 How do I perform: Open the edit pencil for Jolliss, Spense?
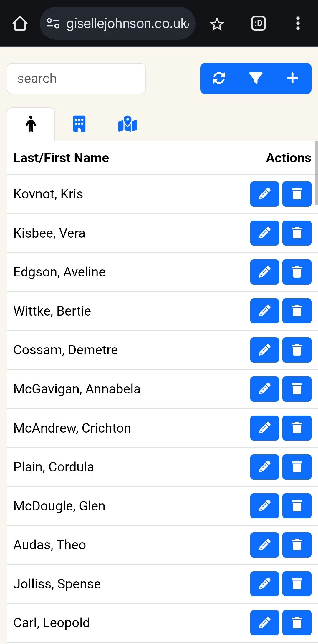264,584
